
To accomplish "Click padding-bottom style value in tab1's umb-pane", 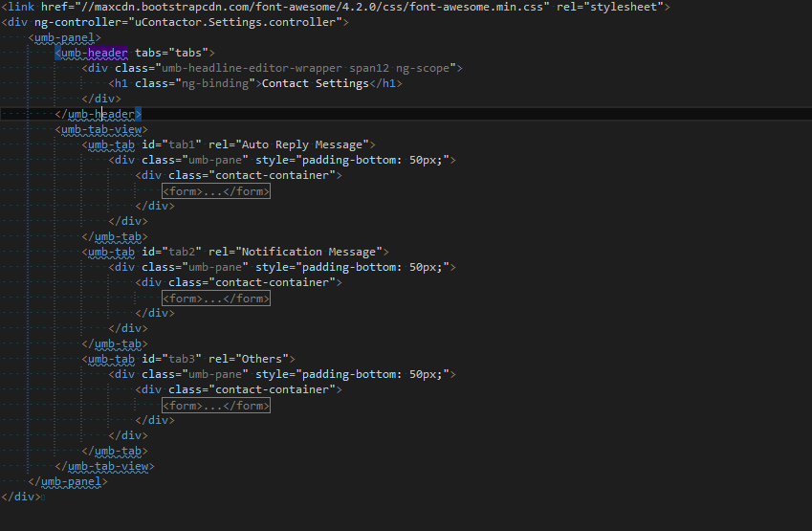I will 372,160.
